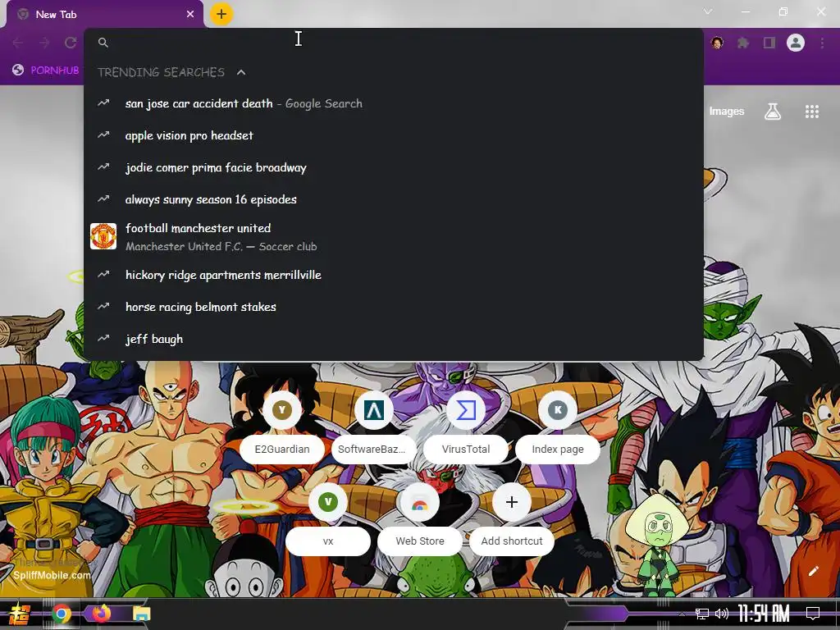This screenshot has width=840, height=630.
Task: Collapse the Trending Searches section
Action: point(241,72)
